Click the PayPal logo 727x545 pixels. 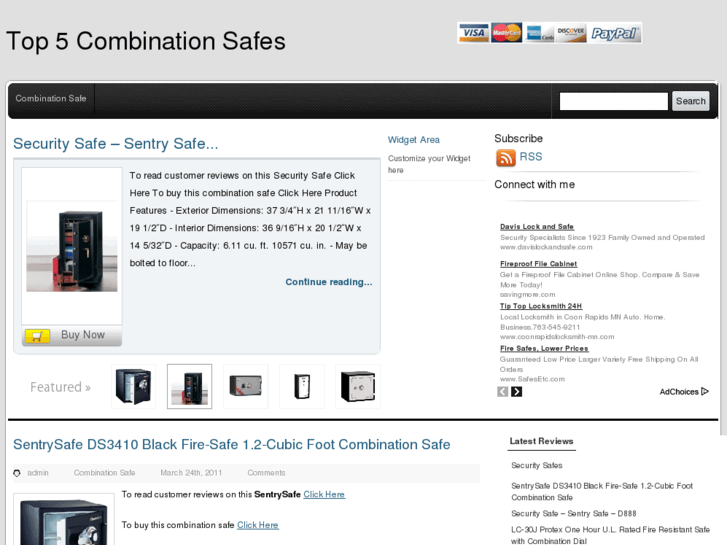[x=615, y=33]
